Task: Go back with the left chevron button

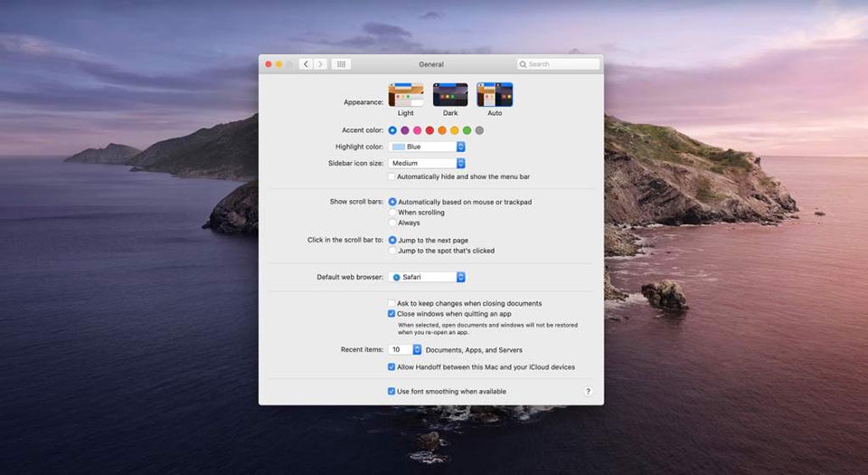Action: tap(307, 64)
